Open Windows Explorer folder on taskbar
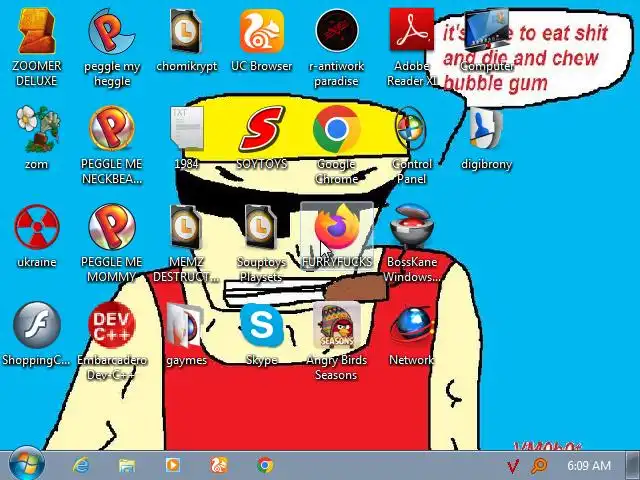640x480 pixels. 127,465
